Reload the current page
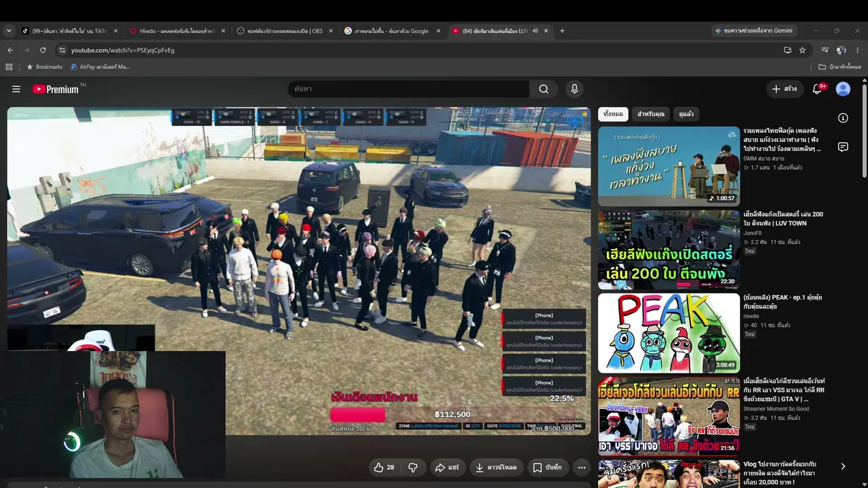Viewport: 868px width, 488px height. pyautogui.click(x=43, y=50)
